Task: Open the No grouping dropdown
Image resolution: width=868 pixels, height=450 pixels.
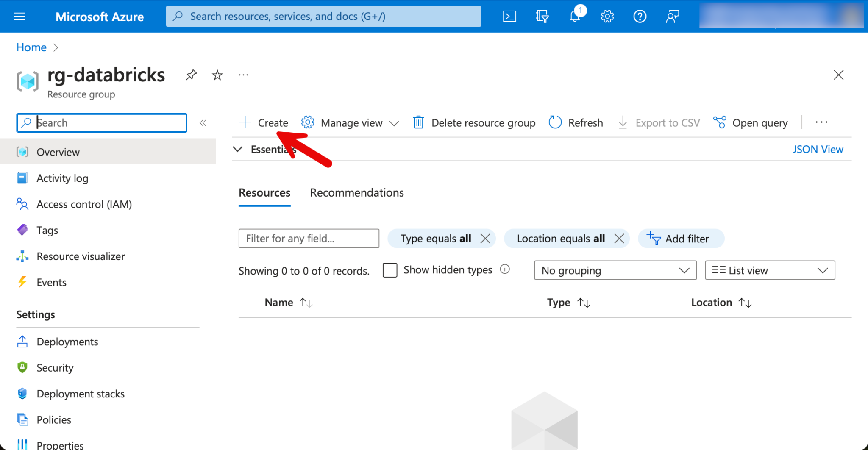Action: [x=615, y=270]
